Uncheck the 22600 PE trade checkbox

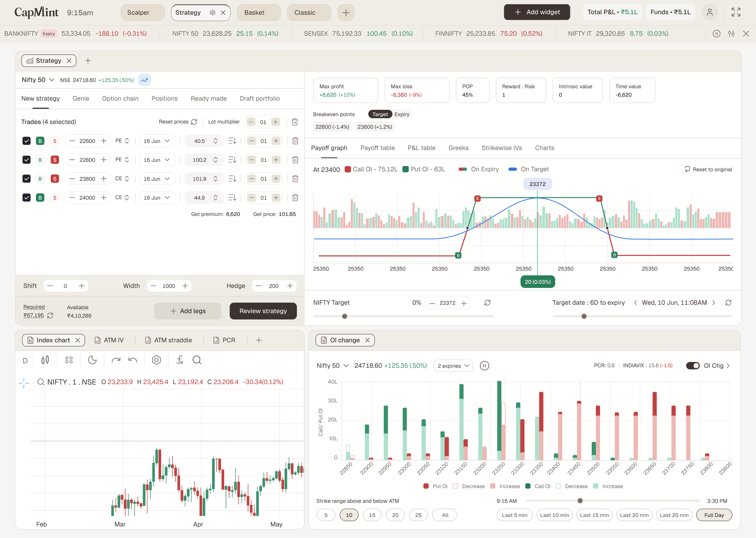click(x=26, y=141)
